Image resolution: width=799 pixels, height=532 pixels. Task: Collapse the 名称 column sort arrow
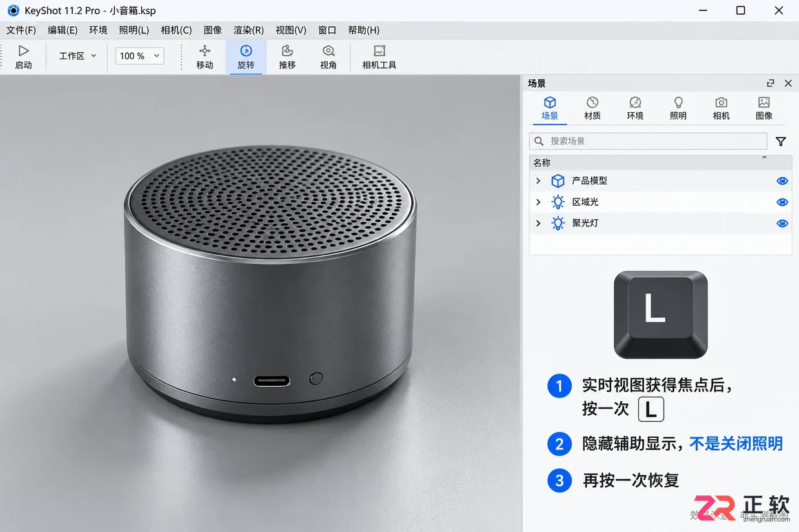click(x=765, y=158)
